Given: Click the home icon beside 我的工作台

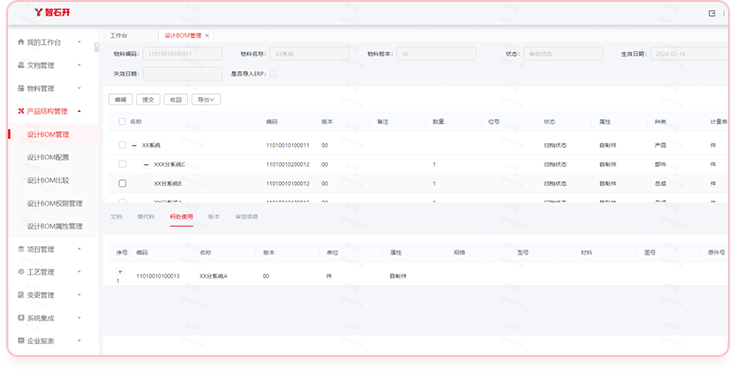Looking at the screenshot, I should click(21, 42).
